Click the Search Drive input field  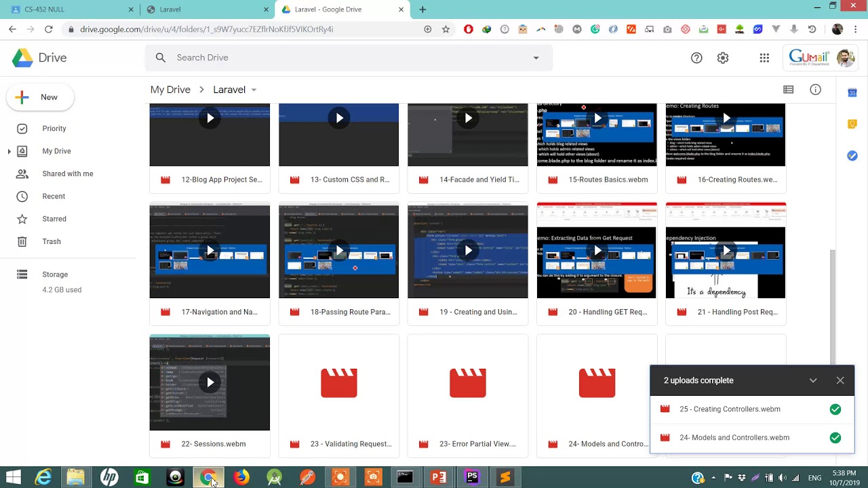click(x=349, y=58)
